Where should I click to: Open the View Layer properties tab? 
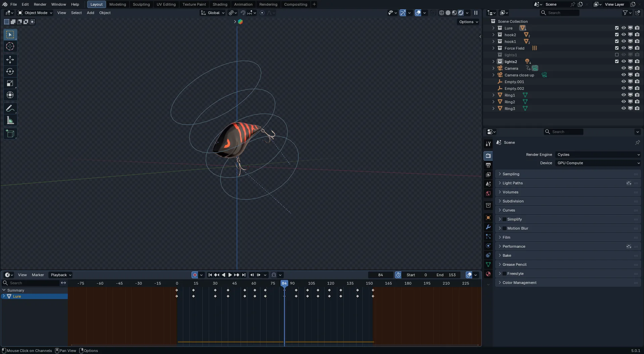pyautogui.click(x=488, y=175)
